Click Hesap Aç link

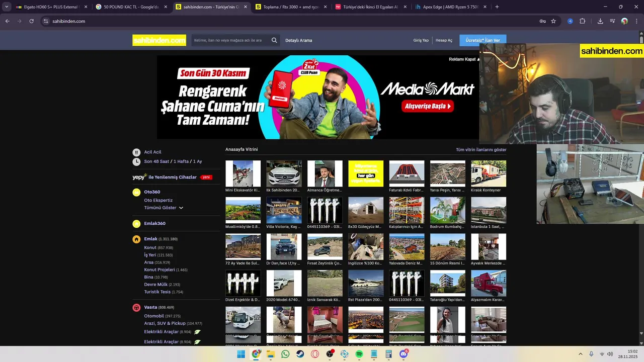(x=444, y=40)
